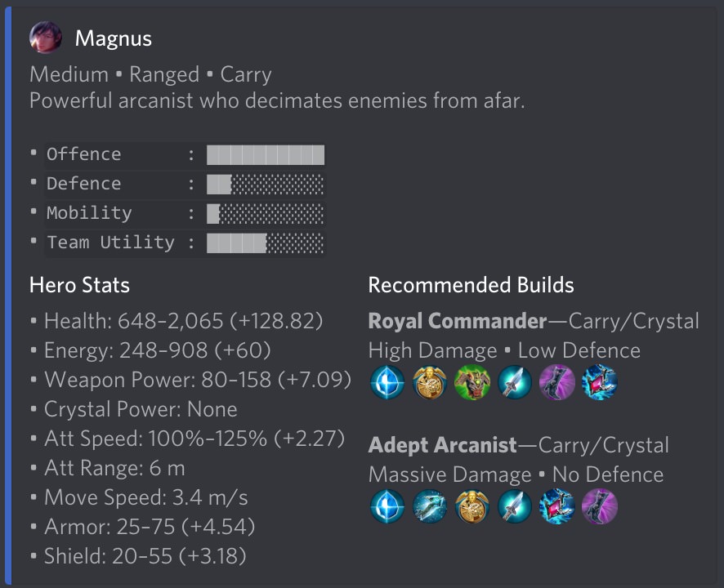The image size is (724, 588).
Task: Click the golden winged medallion item icon
Action: tap(429, 381)
